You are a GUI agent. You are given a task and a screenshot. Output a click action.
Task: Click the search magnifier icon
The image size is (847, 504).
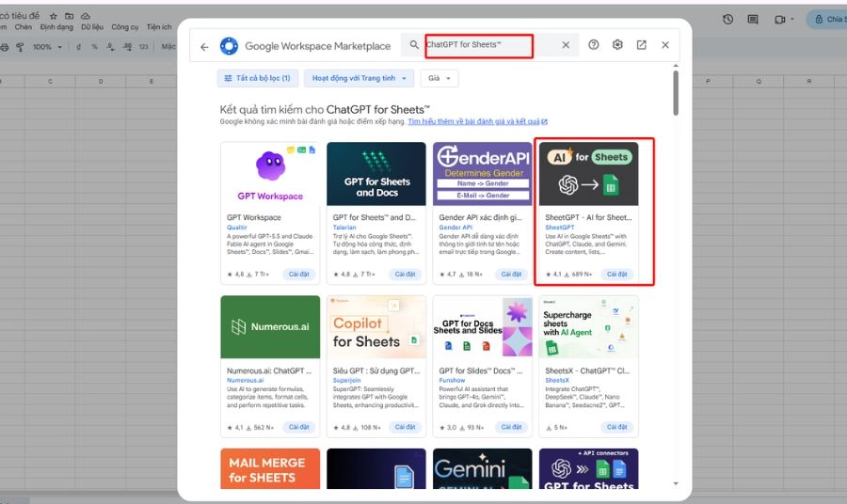414,45
